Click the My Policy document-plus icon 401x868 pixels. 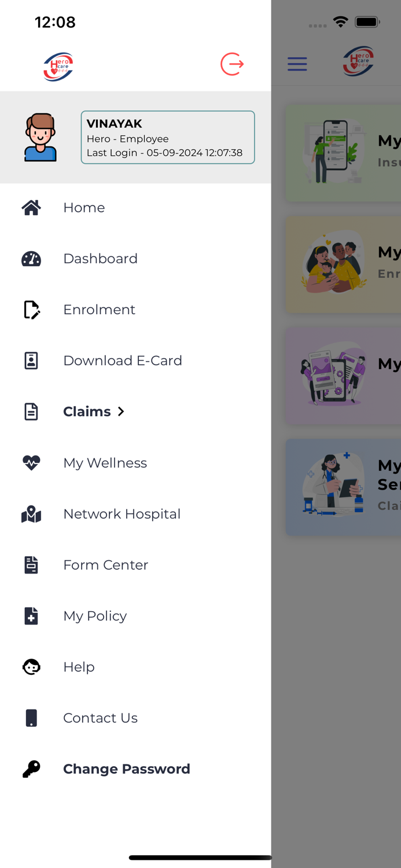[31, 616]
